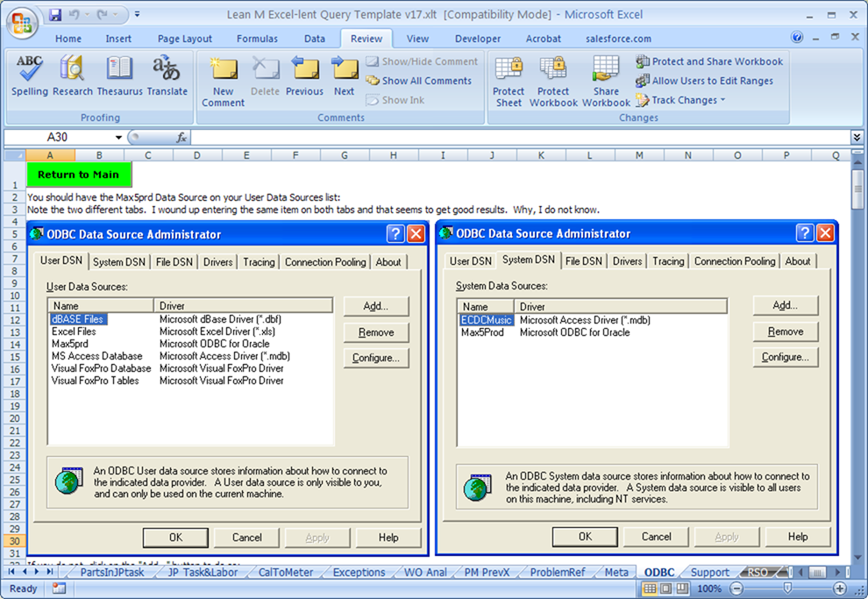868x599 pixels.
Task: Save the workbook with the floppy icon
Action: point(55,14)
